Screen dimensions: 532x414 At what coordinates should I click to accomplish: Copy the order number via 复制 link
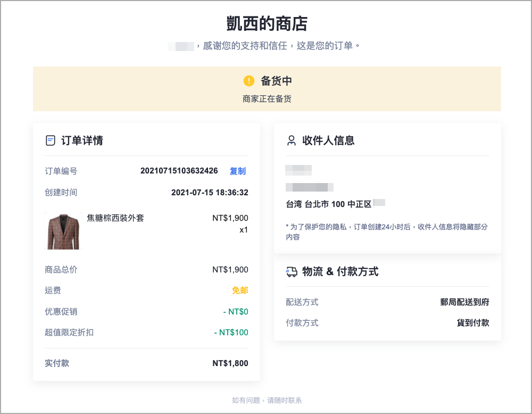pyautogui.click(x=237, y=171)
